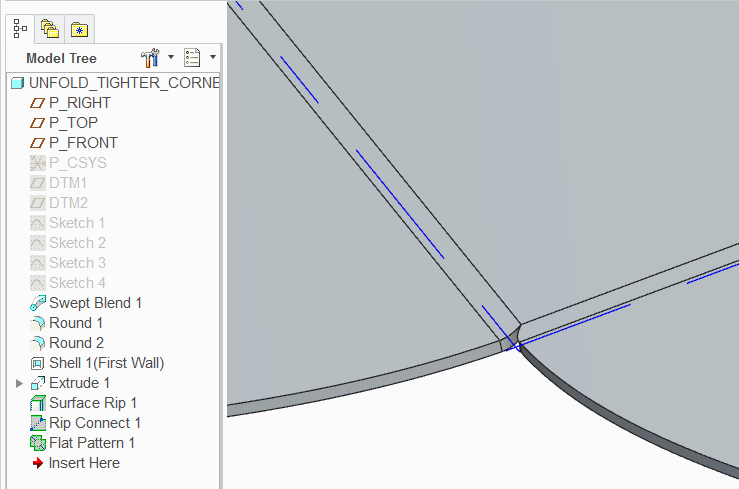Expand the settings dropdown arrow

(x=171, y=57)
